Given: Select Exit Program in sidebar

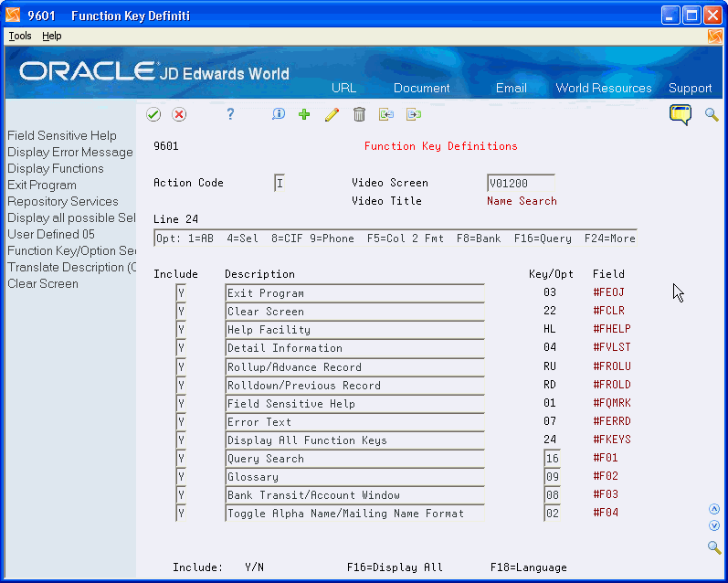Looking at the screenshot, I should pyautogui.click(x=42, y=185).
